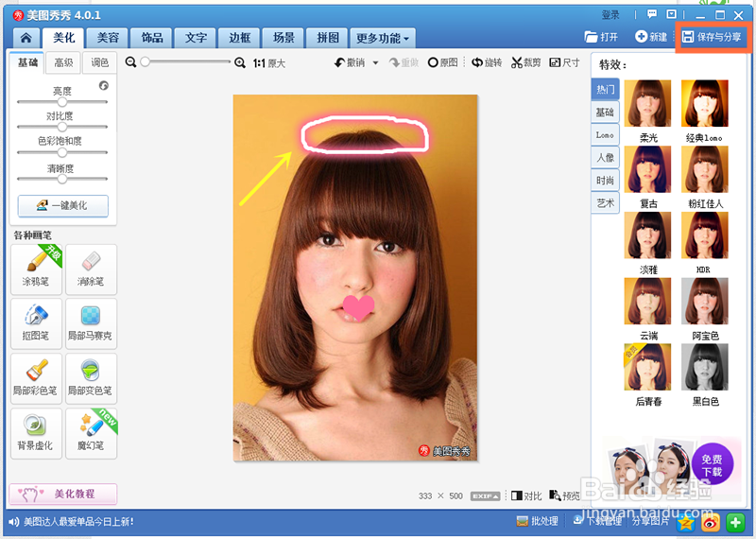The height and width of the screenshot is (539, 756).
Task: Open the 艺术 effects category
Action: (605, 203)
